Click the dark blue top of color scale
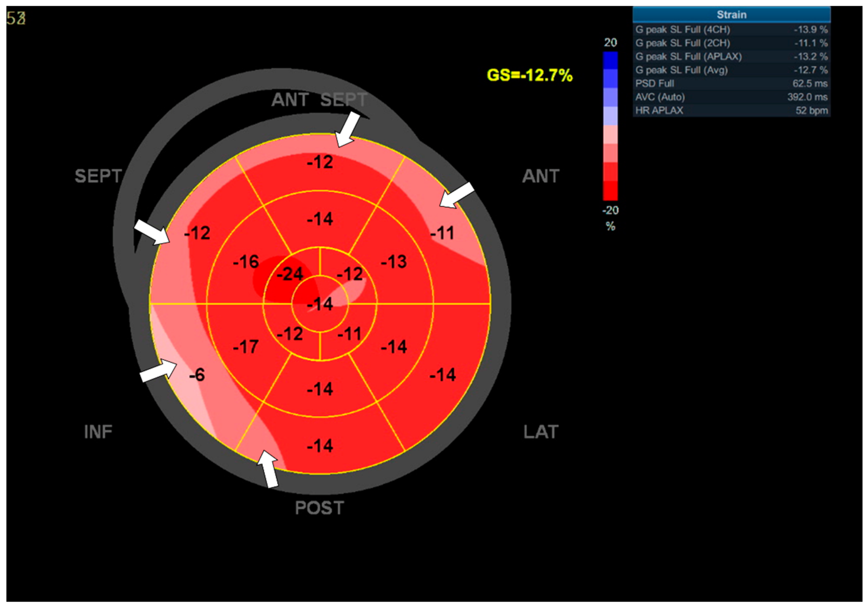The image size is (868, 609). (610, 60)
